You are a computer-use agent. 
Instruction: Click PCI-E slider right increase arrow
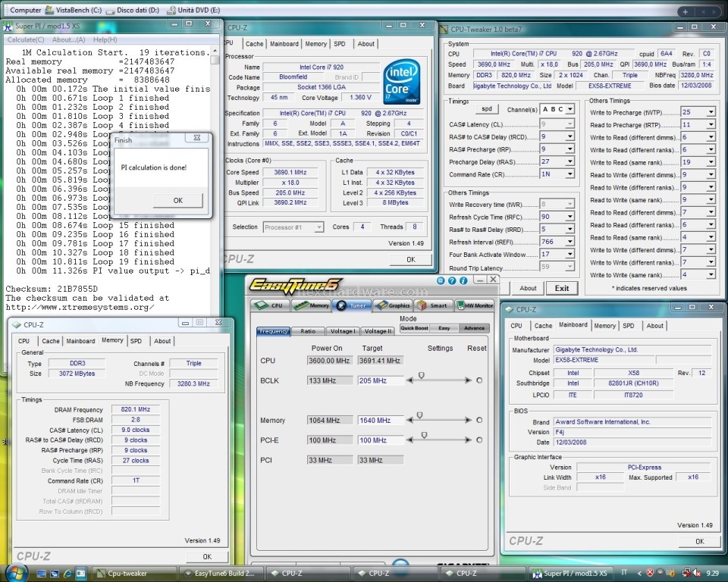[x=468, y=440]
